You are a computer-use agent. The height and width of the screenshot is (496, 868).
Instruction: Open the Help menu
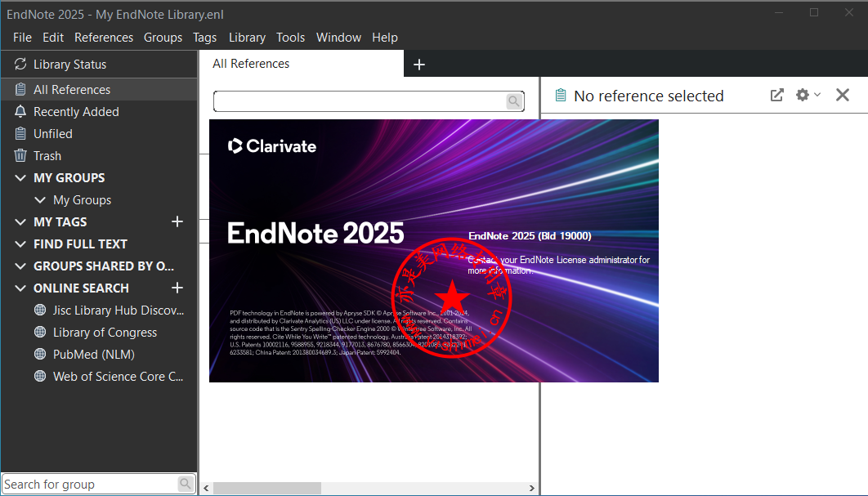[385, 37]
